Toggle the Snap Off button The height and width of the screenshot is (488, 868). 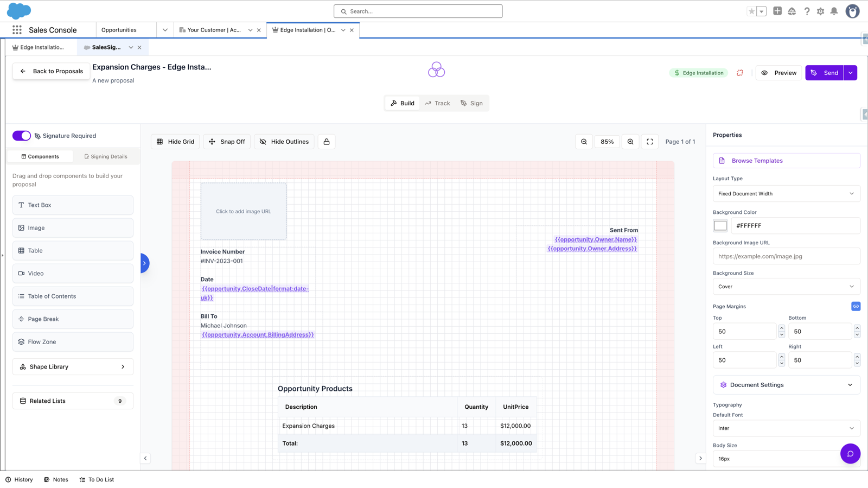(x=227, y=142)
